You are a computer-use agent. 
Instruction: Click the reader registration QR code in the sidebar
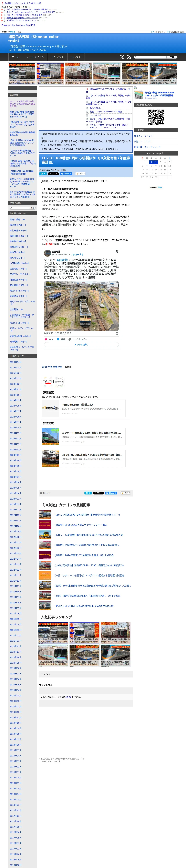pos(156,117)
